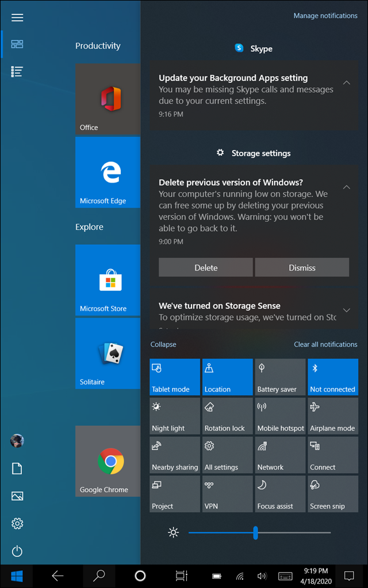Click the Explore group heading
Image resolution: width=368 pixels, height=588 pixels.
(x=89, y=227)
